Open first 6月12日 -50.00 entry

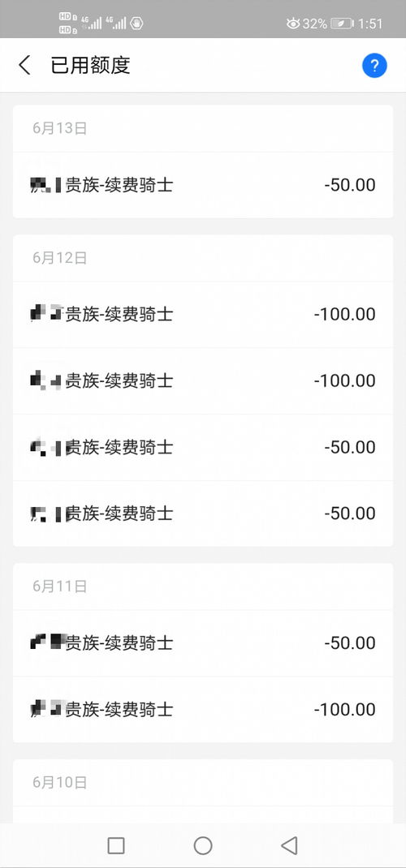(x=203, y=447)
